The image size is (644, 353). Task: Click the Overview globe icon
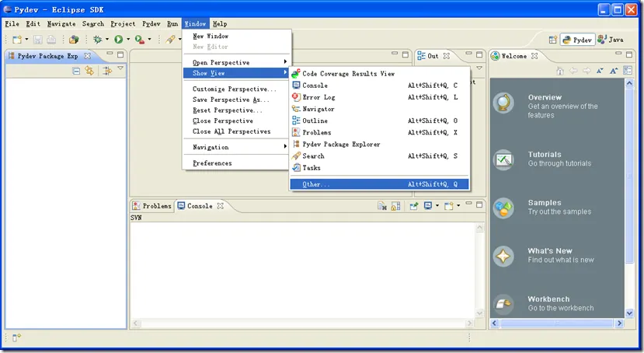503,103
